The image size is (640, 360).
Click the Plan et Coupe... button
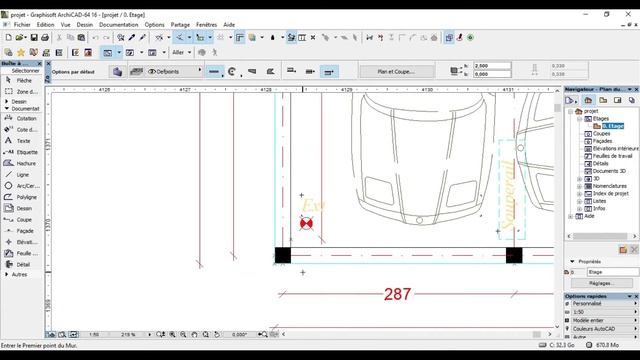click(396, 71)
